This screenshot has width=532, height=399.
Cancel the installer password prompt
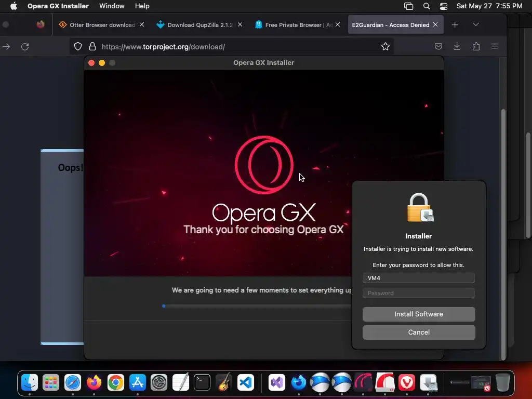point(419,332)
